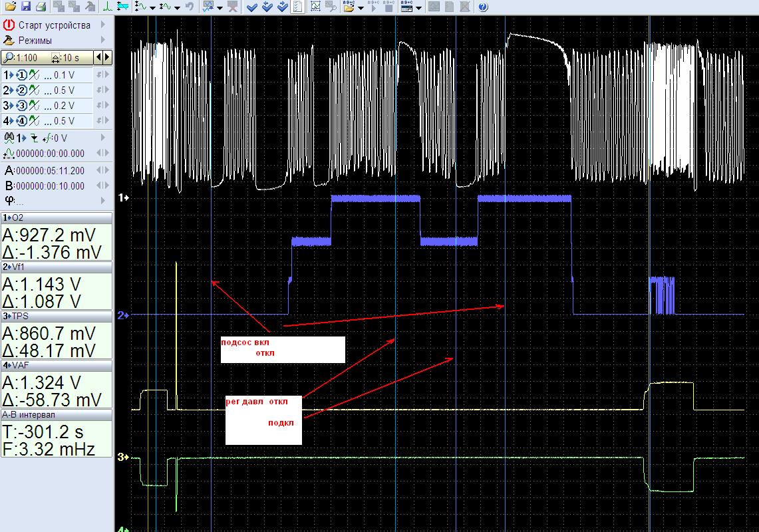The height and width of the screenshot is (532, 759).
Task: Click the open file folder icon
Action: pos(10,7)
